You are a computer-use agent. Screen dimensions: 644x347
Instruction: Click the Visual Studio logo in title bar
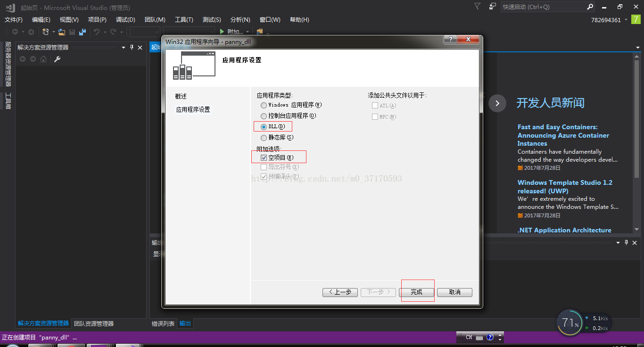click(10, 7)
